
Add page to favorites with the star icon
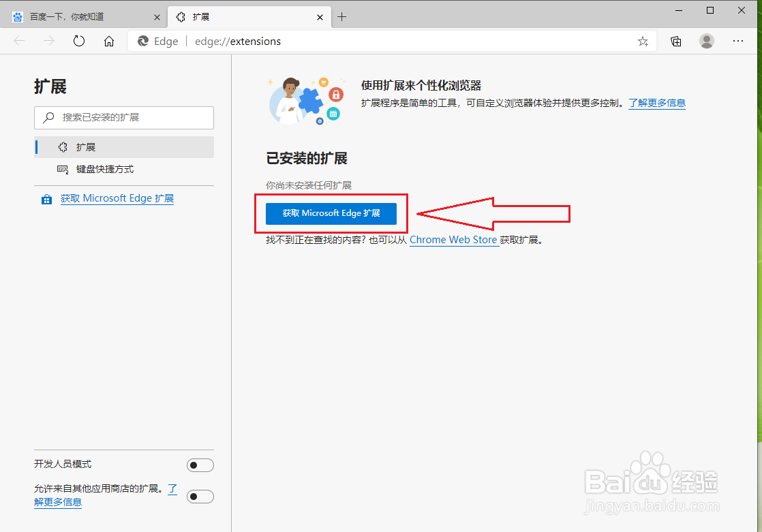[643, 42]
